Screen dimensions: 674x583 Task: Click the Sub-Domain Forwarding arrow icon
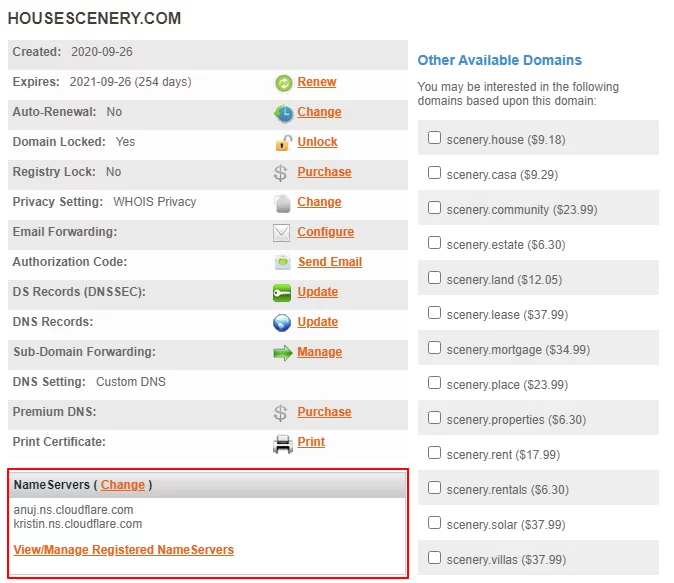coord(282,353)
